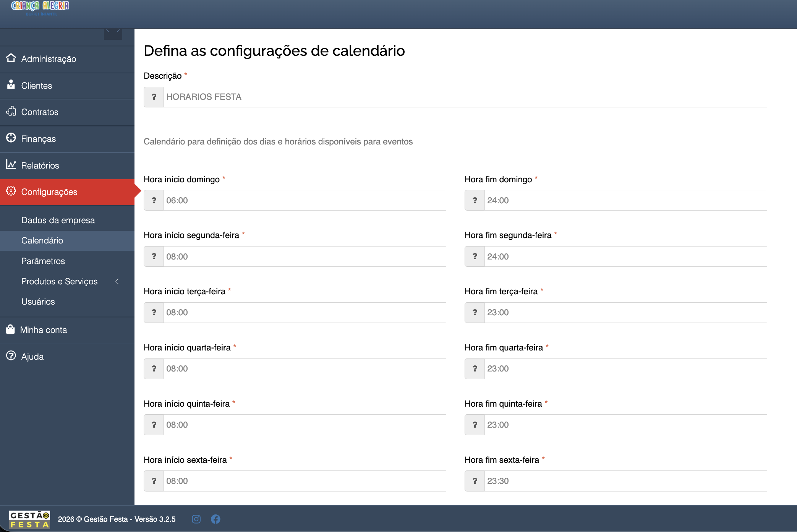This screenshot has width=797, height=532.
Task: Click help icon for Hora fim segunda-feira
Action: pyautogui.click(x=475, y=256)
